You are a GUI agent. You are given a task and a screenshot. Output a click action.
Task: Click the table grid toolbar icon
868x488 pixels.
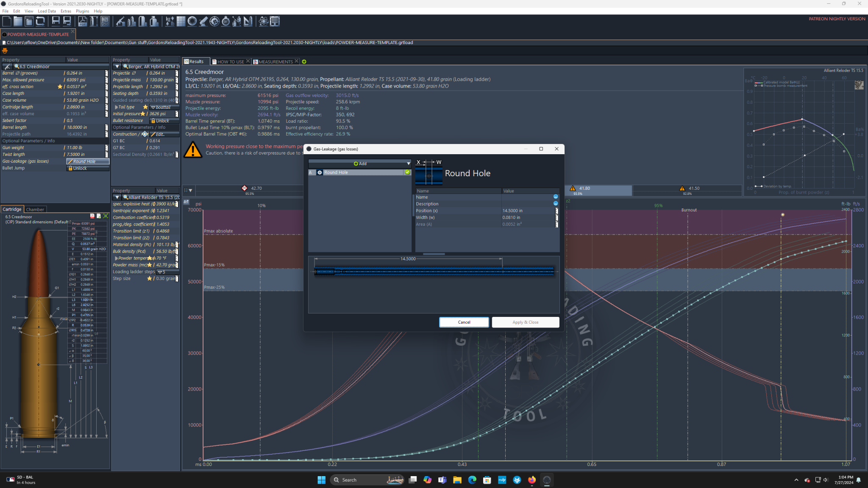click(181, 21)
